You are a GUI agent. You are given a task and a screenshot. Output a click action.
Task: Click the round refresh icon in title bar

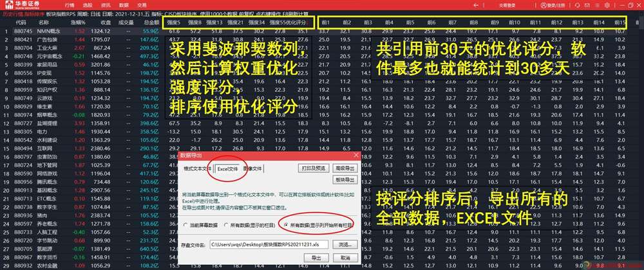[x=578, y=5]
